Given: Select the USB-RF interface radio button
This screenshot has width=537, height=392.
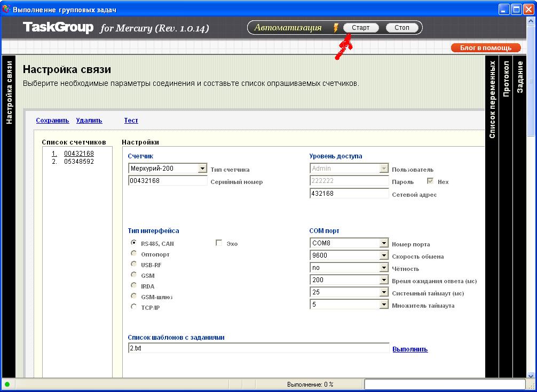Looking at the screenshot, I should coord(133,263).
